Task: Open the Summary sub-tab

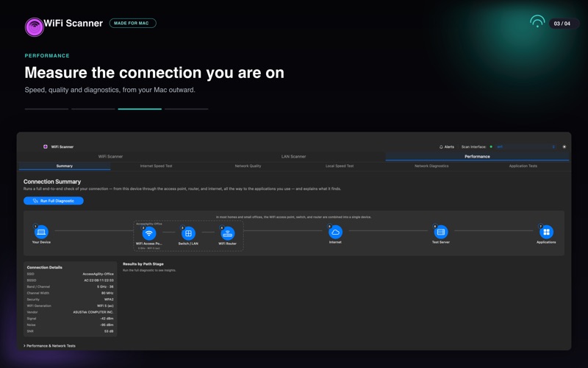Action: 65,166
